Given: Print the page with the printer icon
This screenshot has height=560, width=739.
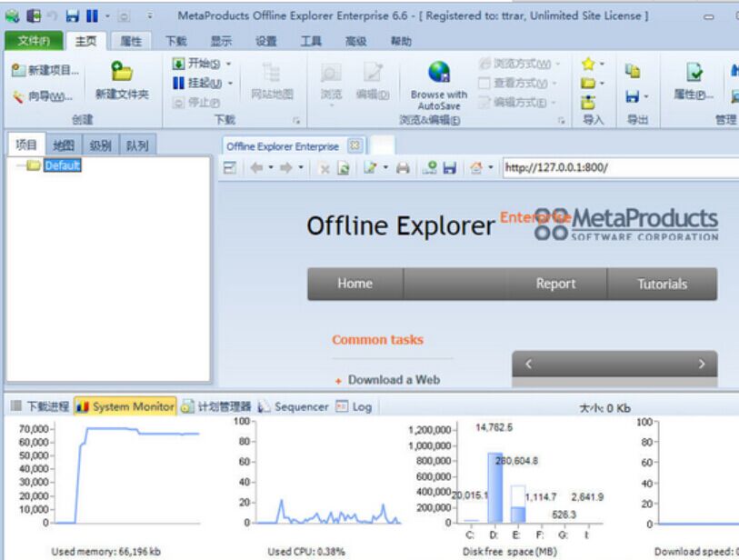Looking at the screenshot, I should pos(403,168).
